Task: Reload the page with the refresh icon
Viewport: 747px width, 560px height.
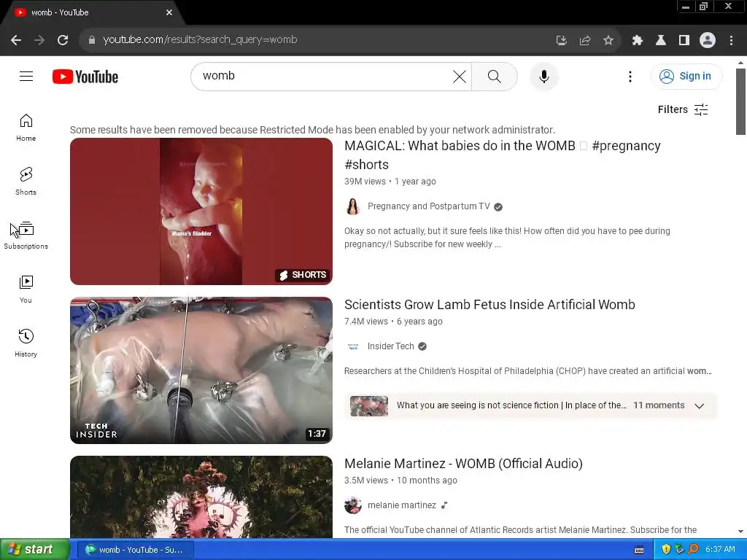Action: pyautogui.click(x=63, y=40)
